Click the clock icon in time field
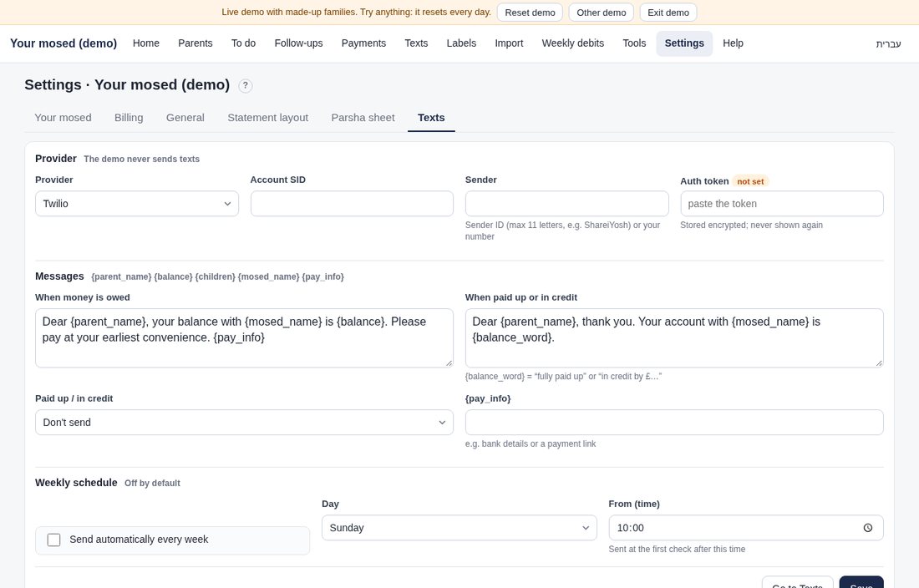 click(x=867, y=528)
